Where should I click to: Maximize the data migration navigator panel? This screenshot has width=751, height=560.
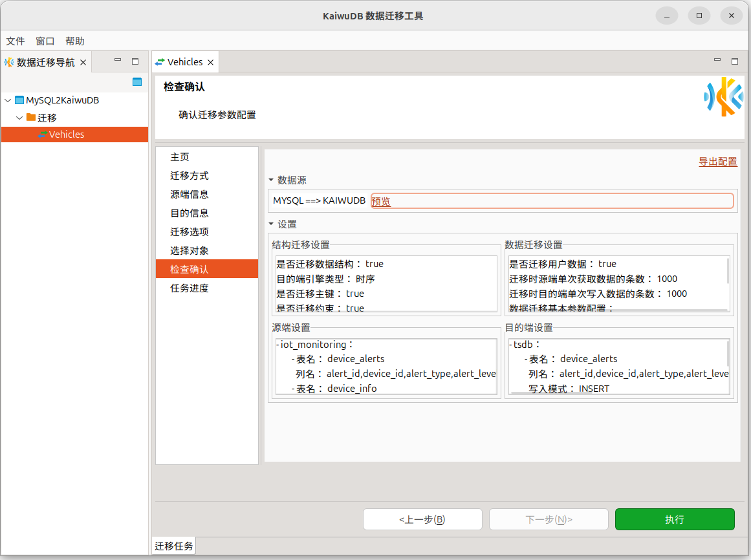(135, 61)
